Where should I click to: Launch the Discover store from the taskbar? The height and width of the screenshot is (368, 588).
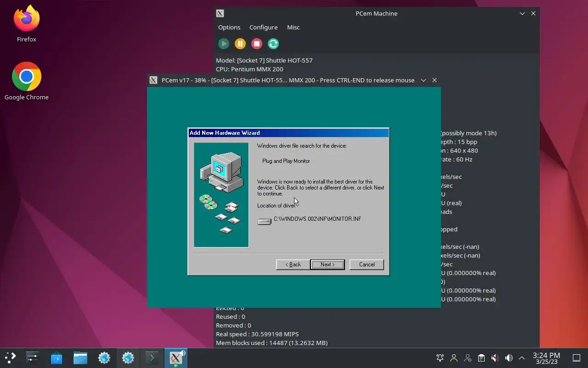click(x=57, y=357)
